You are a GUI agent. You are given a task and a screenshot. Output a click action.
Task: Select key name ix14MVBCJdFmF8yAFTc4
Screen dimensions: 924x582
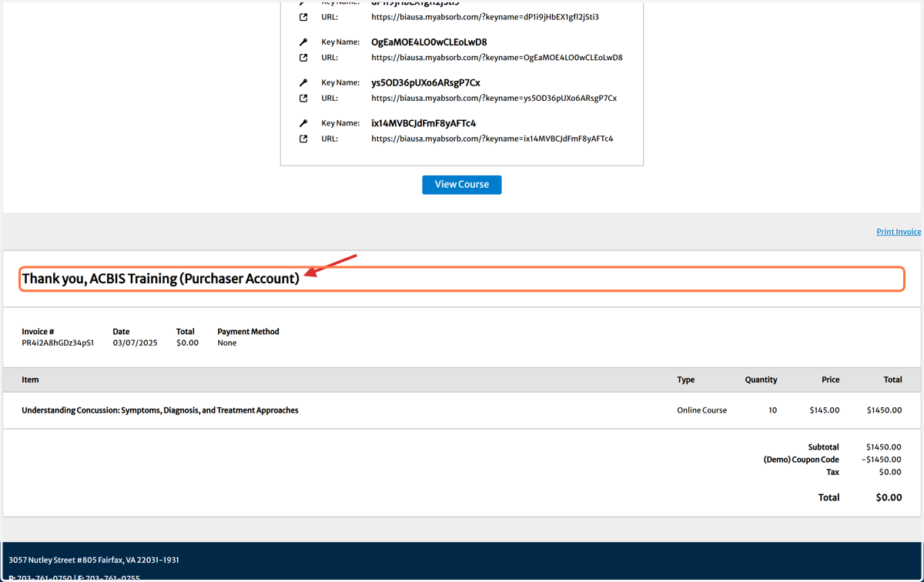[423, 123]
